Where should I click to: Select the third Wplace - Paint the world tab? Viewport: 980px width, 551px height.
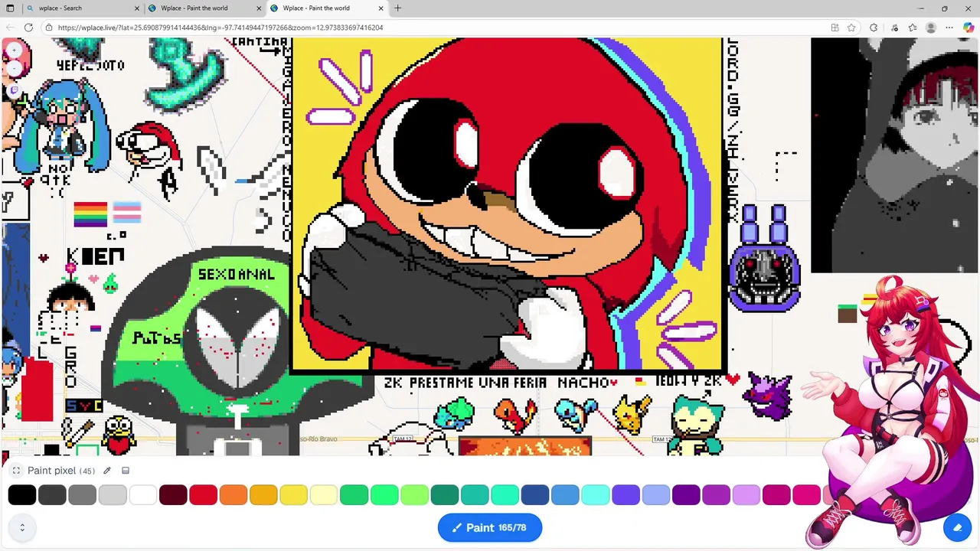point(327,8)
